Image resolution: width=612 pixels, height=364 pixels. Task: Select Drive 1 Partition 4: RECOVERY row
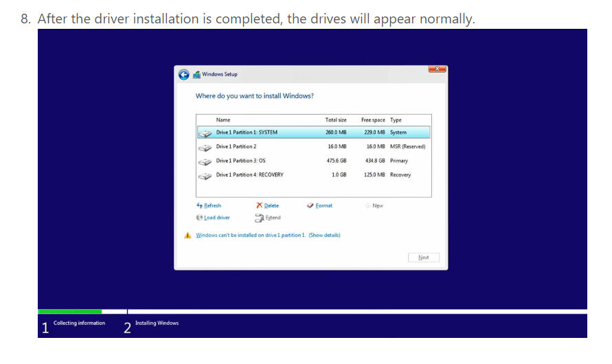coord(313,174)
